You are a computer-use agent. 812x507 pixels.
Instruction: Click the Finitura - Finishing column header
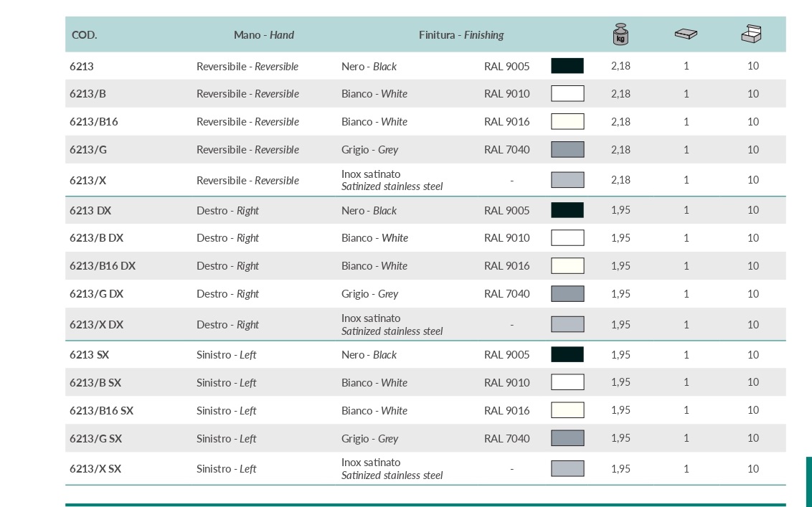click(x=461, y=35)
